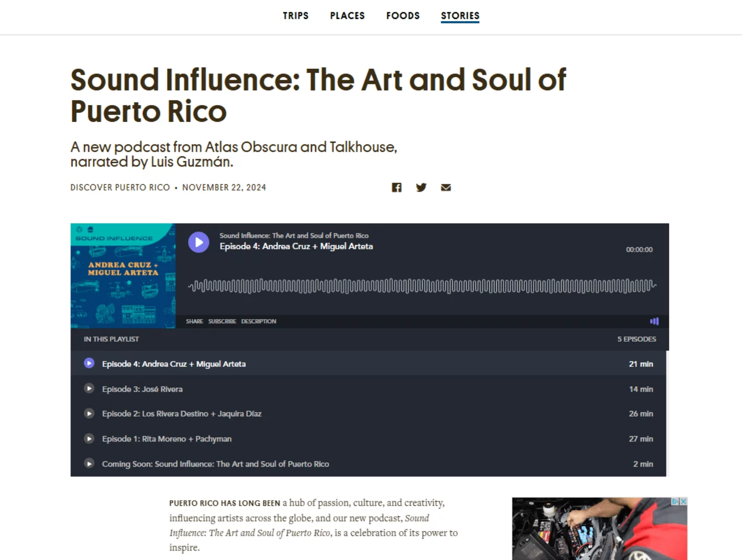
Task: Click the November 22, 2024 date
Action: [x=224, y=187]
